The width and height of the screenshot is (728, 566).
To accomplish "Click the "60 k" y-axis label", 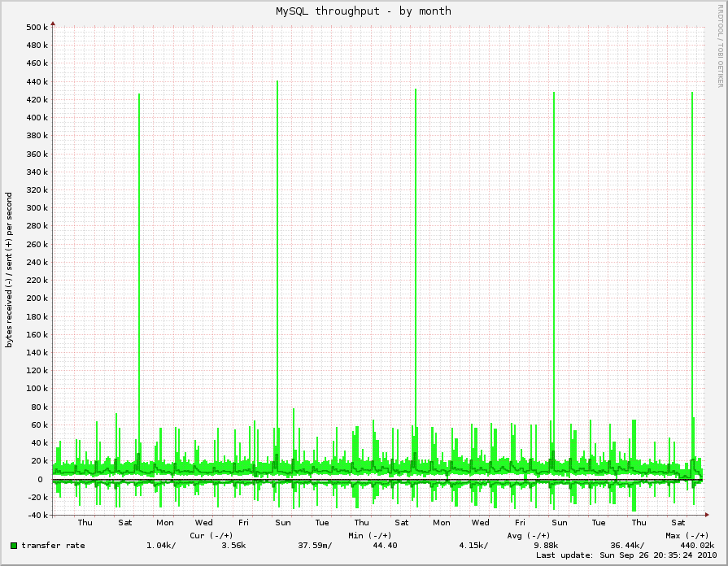I will coord(39,425).
